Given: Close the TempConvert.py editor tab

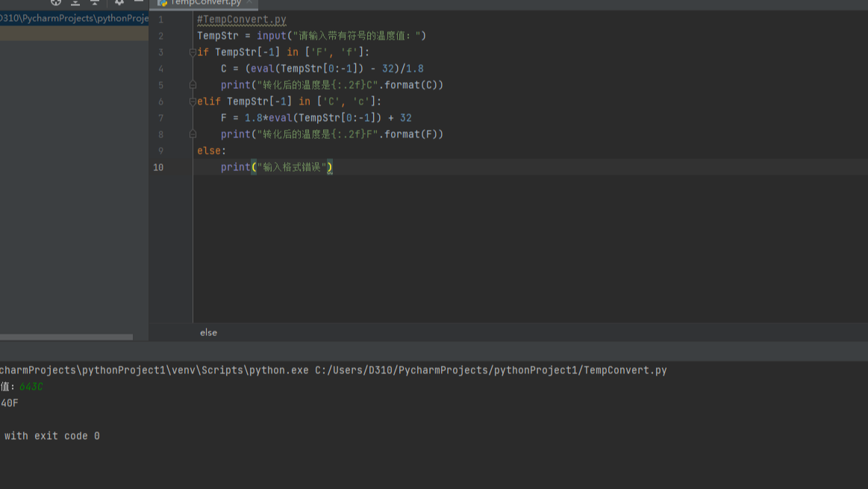Looking at the screenshot, I should tap(249, 3).
